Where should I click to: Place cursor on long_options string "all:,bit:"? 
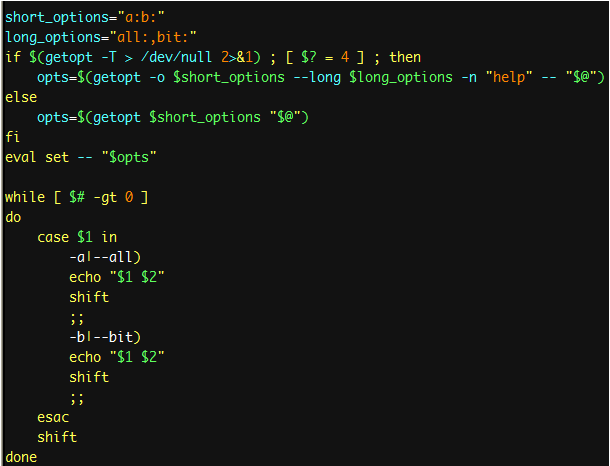point(153,37)
